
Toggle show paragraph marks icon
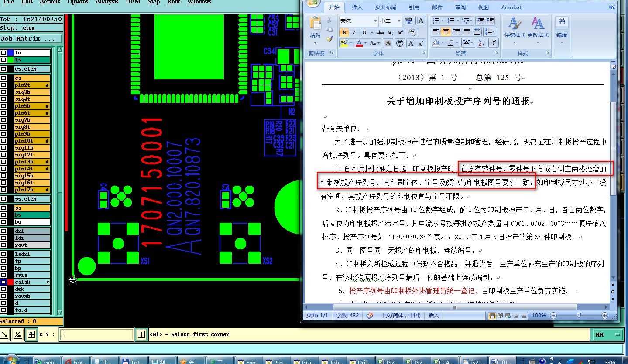[x=494, y=43]
